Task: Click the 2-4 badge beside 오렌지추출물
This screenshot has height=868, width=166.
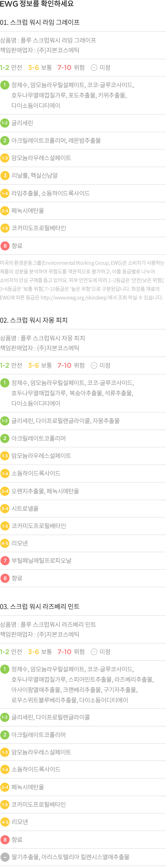Action: pyautogui.click(x=5, y=491)
